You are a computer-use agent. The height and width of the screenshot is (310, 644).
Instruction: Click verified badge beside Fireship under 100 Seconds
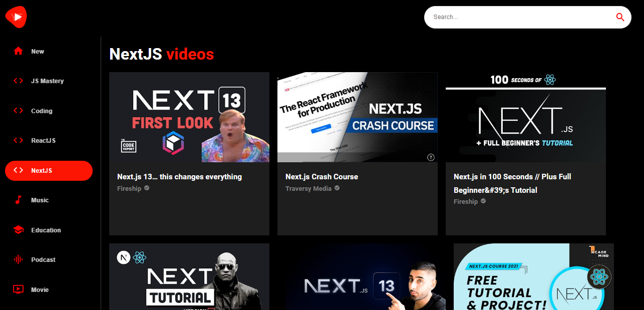tap(483, 201)
